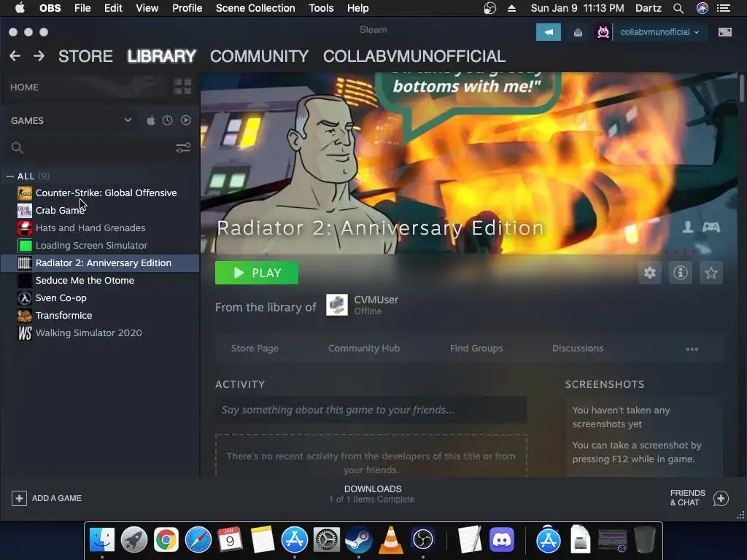Image resolution: width=747 pixels, height=560 pixels.
Task: Open the Find Groups link
Action: click(476, 348)
